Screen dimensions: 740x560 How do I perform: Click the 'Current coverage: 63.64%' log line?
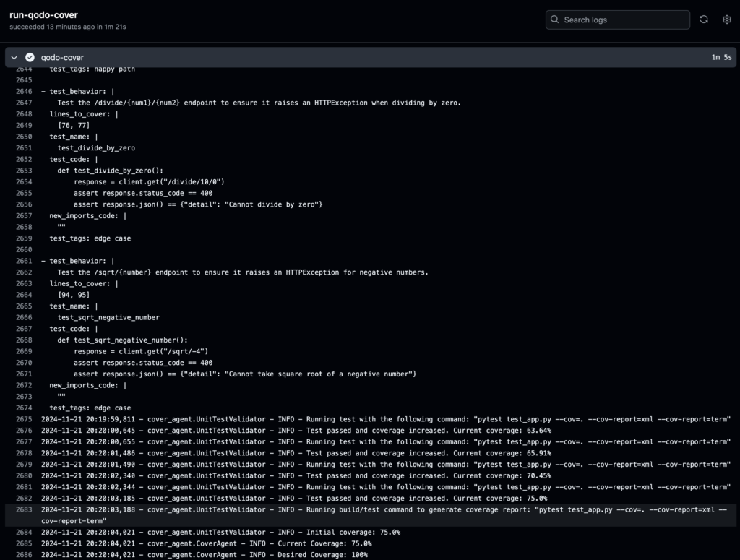(x=296, y=430)
